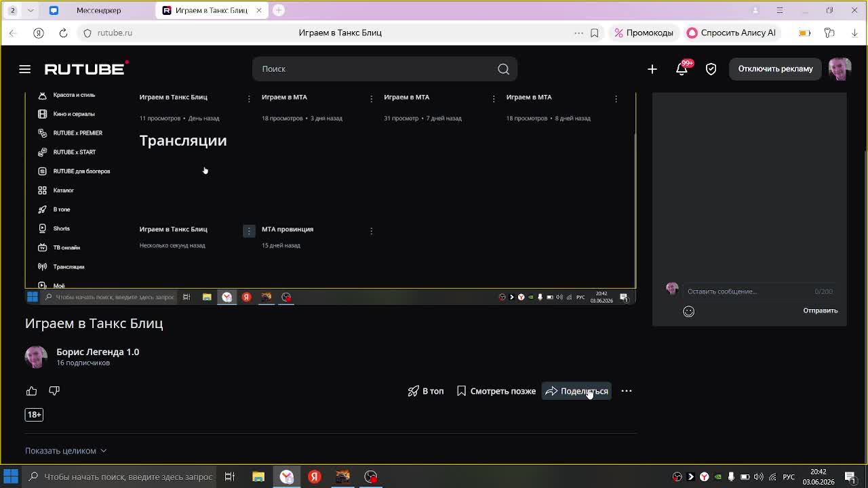Open the notifications bell
The width and height of the screenshot is (868, 488).
(682, 68)
